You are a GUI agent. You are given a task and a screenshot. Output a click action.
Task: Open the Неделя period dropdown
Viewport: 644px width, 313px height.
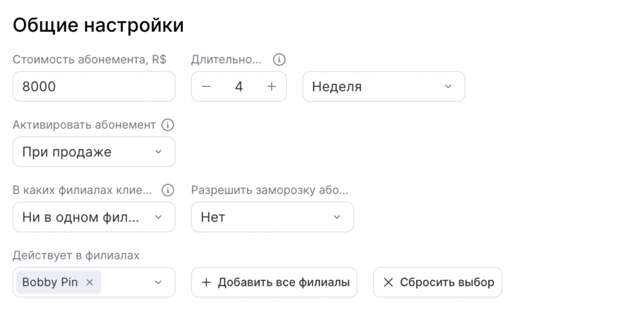coord(383,86)
